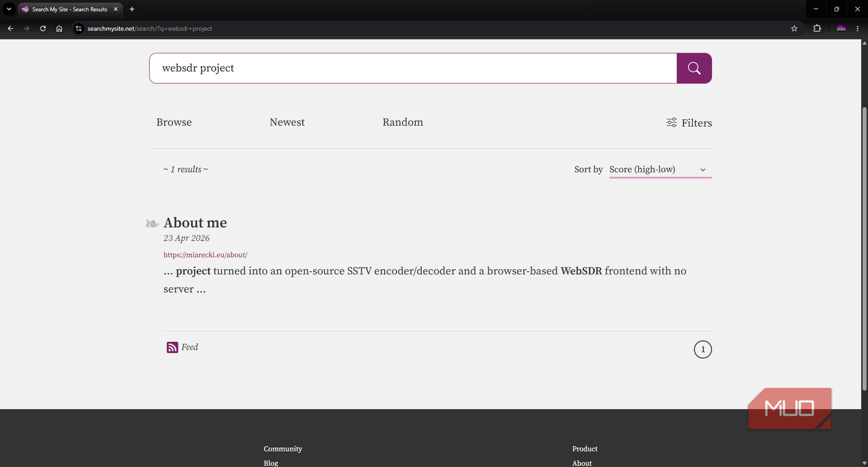Open the Community footer link
Viewport: 868px width, 467px height.
point(283,449)
